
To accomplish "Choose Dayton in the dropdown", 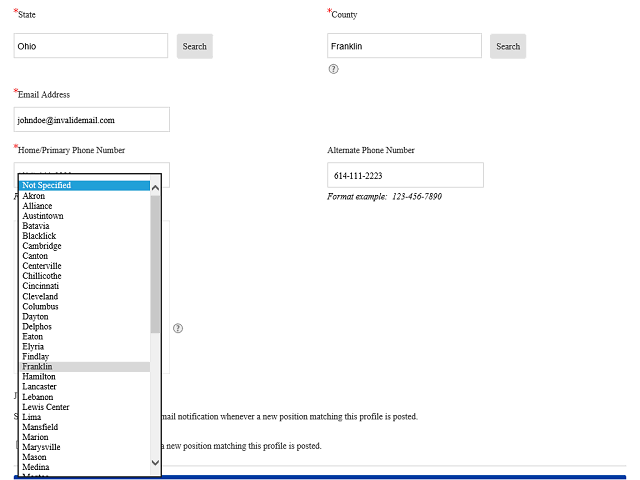I will point(85,316).
